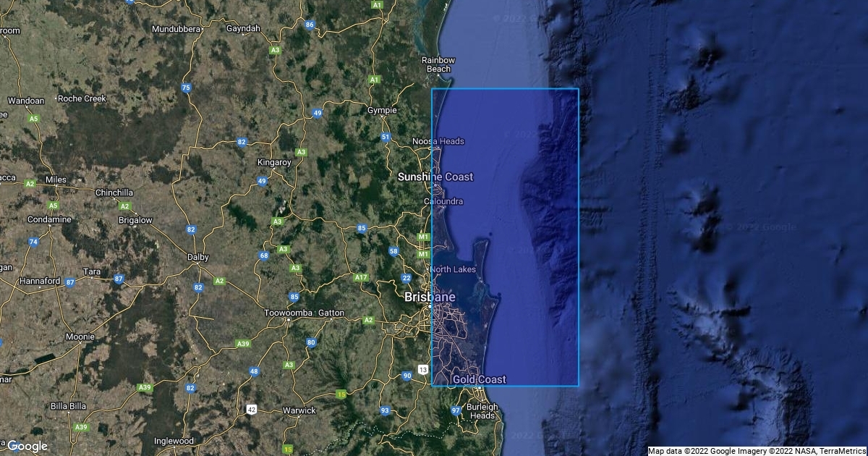Screen dimensions: 868x456
Task: Click the Toowoomba town label
Action: (x=288, y=313)
